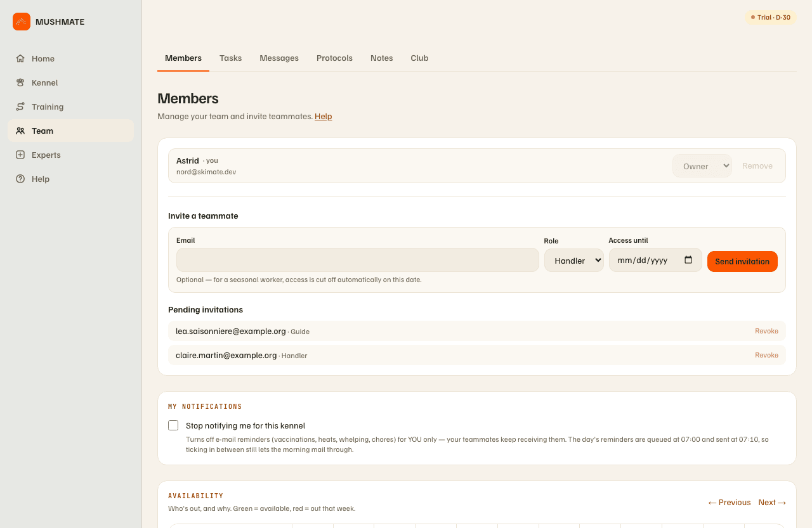812x528 pixels.
Task: Go to Previous availability week
Action: click(730, 502)
